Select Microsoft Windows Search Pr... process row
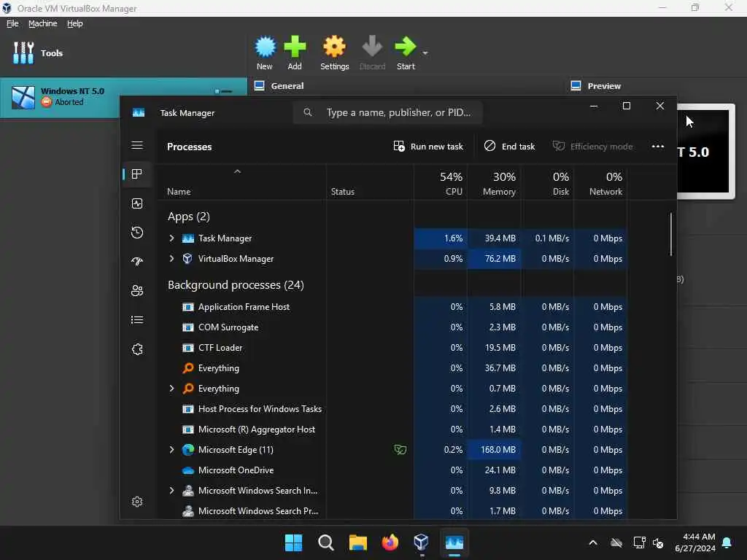Image resolution: width=747 pixels, height=560 pixels. 392,511
